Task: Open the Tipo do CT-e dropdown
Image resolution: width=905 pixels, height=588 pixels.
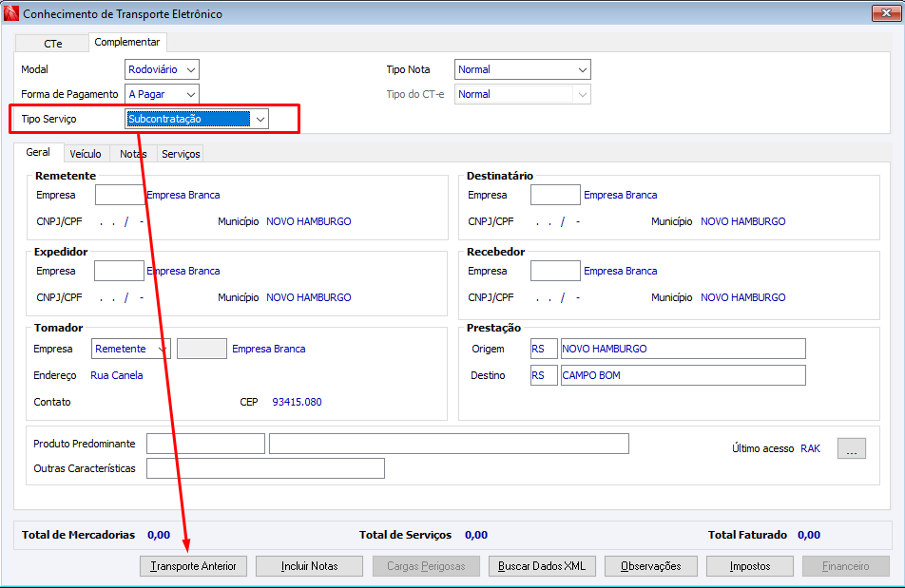Action: pyautogui.click(x=522, y=94)
